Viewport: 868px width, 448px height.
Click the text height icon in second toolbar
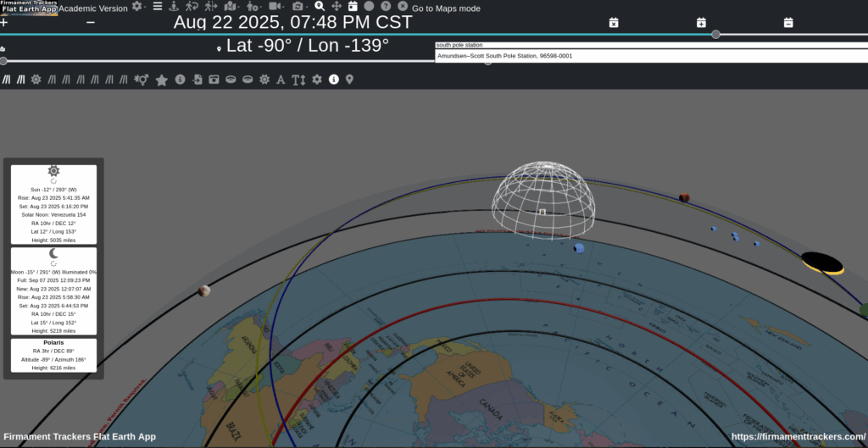click(x=298, y=80)
